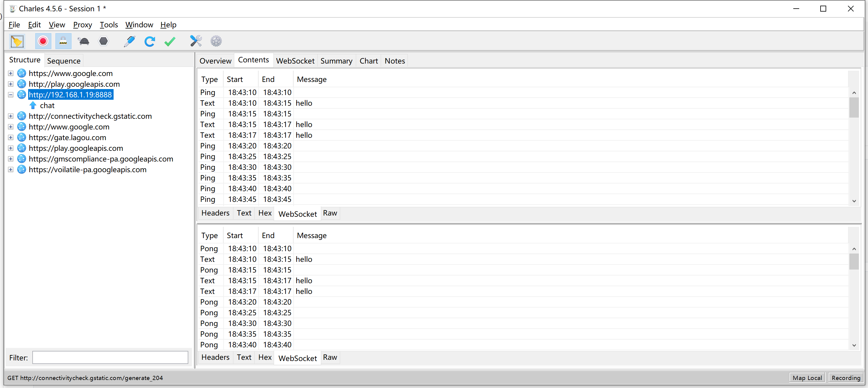
Task: Toggle SSL proxying padlock icon
Action: click(x=63, y=41)
